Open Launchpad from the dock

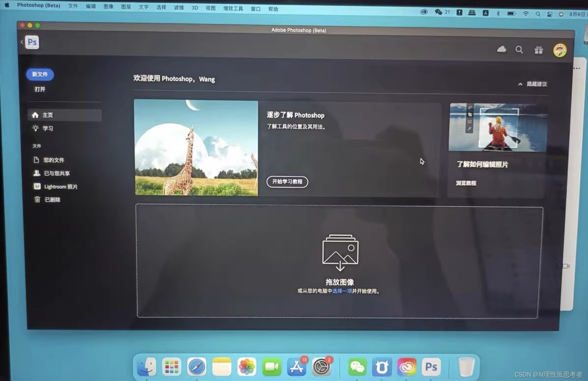tap(171, 367)
